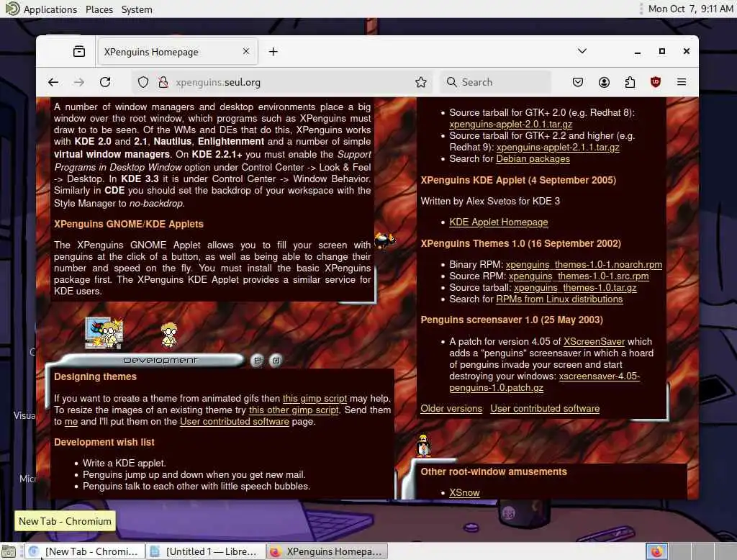The image size is (737, 560).
Task: Open the Firefox View tab-history icon
Action: [x=79, y=51]
